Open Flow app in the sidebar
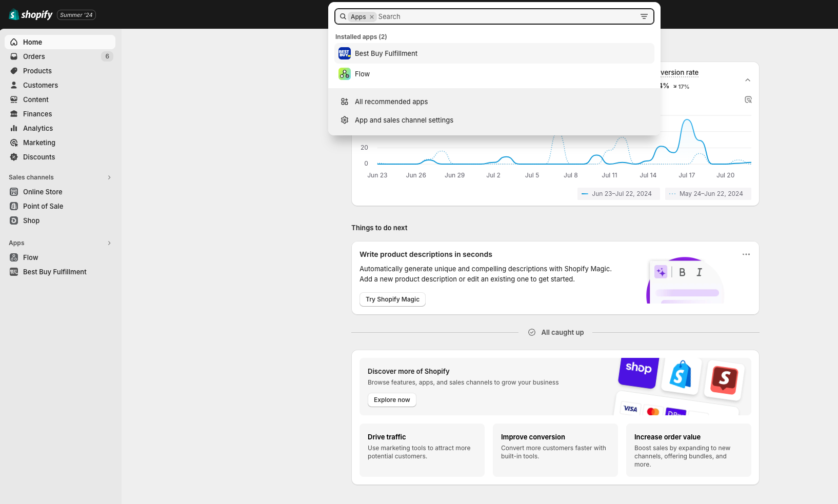The image size is (838, 504). pos(60,257)
